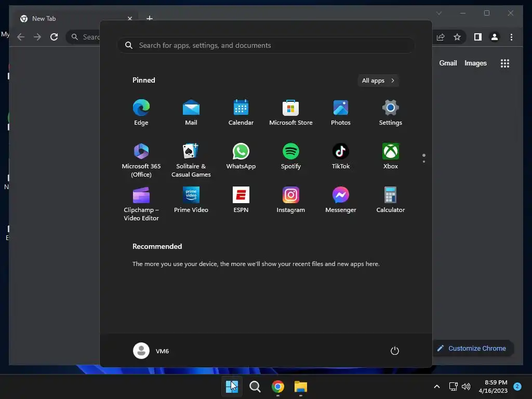Bookmark this tab with the star icon
532x399 pixels.
pos(457,37)
